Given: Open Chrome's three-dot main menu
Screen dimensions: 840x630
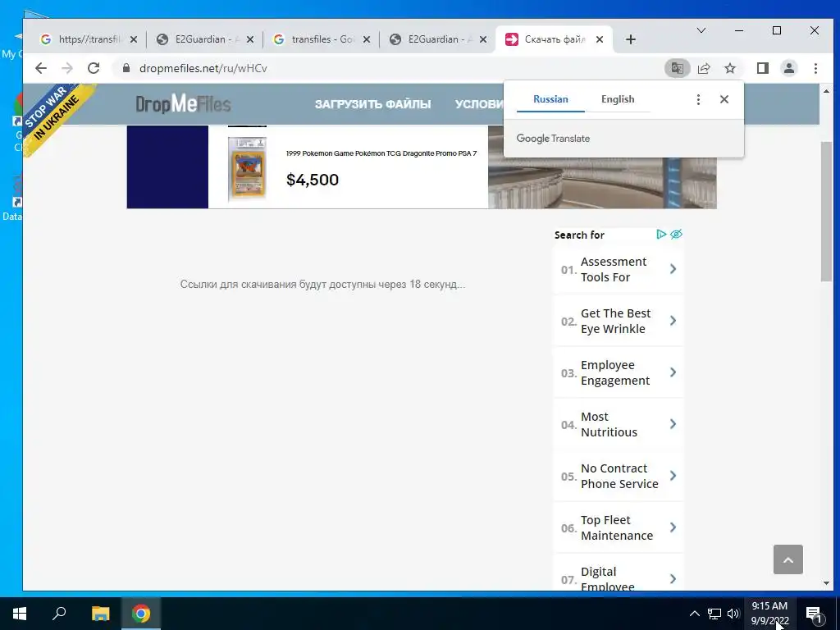Looking at the screenshot, I should pos(815,68).
